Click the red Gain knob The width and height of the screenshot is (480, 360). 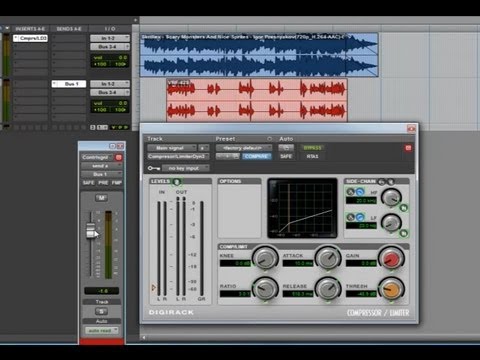391,258
